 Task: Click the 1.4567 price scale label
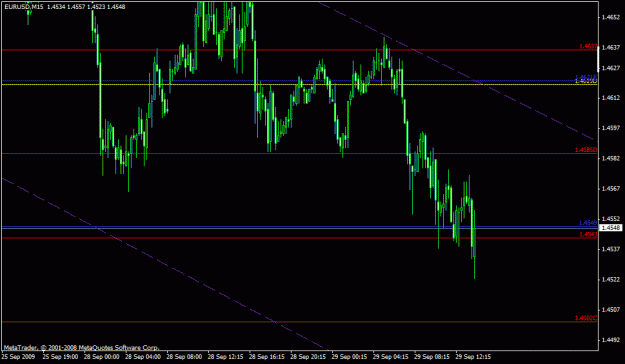tap(611, 189)
